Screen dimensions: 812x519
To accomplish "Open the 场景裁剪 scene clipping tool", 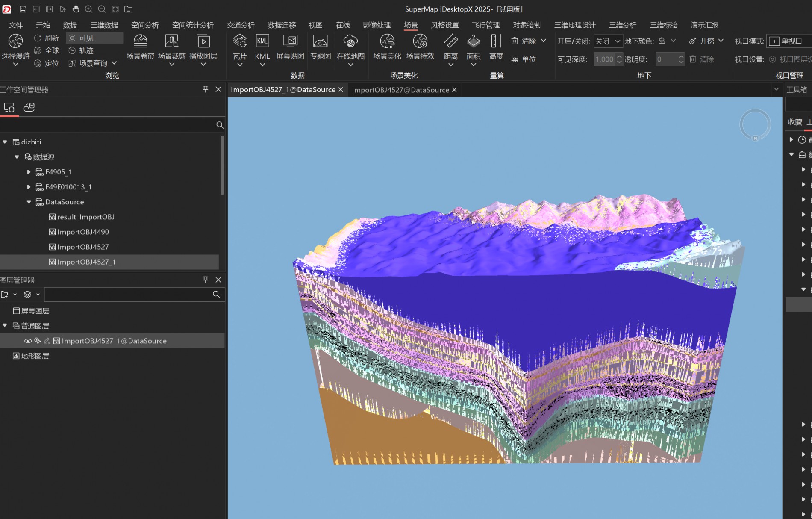I will pyautogui.click(x=171, y=42).
